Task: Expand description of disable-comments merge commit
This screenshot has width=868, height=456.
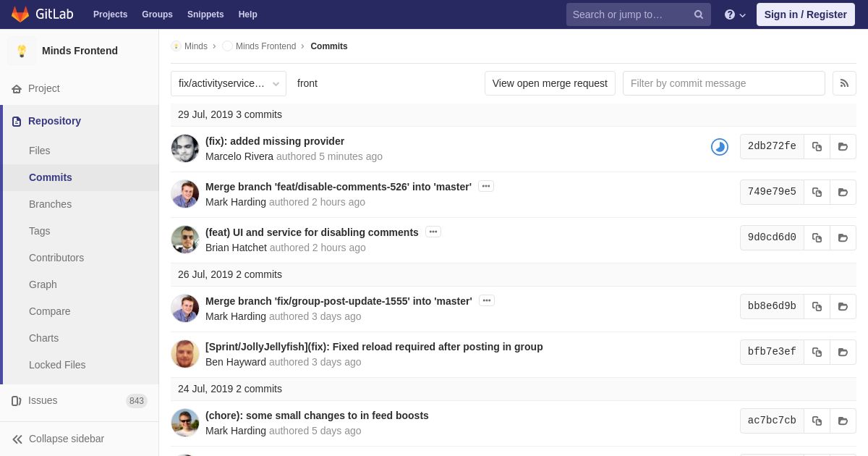Action: [x=486, y=186]
